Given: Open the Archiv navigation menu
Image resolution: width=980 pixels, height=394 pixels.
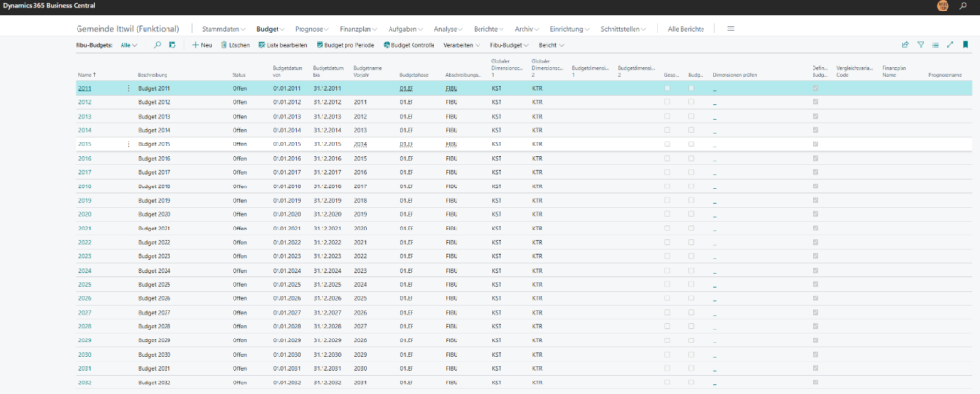Looking at the screenshot, I should pyautogui.click(x=527, y=29).
